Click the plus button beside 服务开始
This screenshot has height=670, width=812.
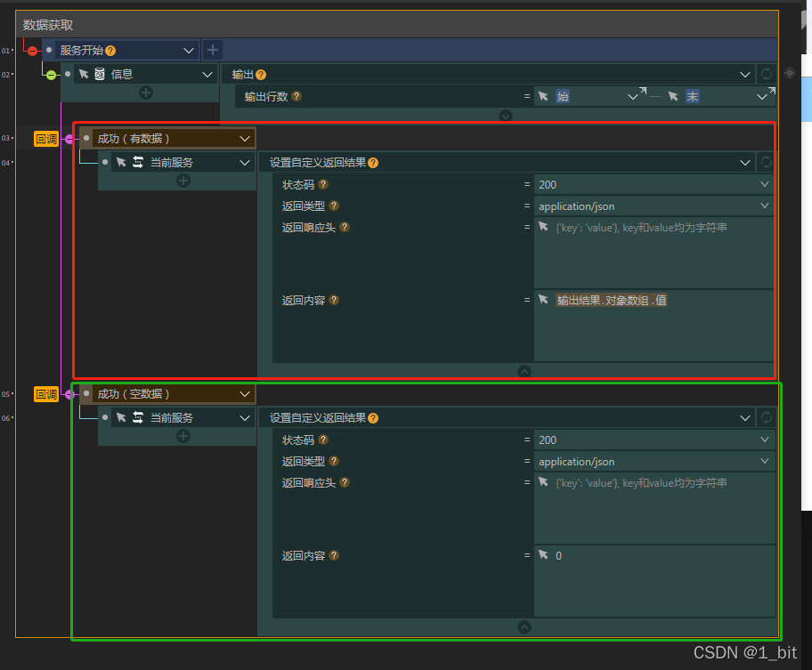212,50
